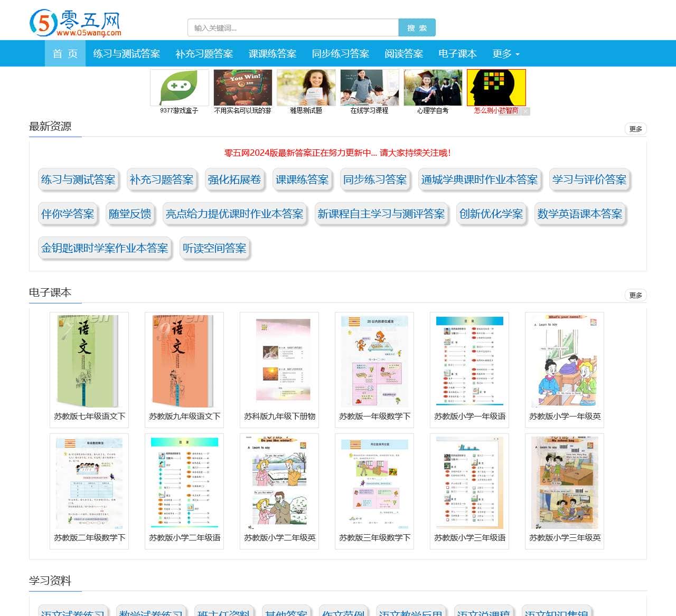Screen dimensions: 676x616
Task: Open 苏教版小学二年级英 textbook cover
Action: pyautogui.click(x=279, y=483)
